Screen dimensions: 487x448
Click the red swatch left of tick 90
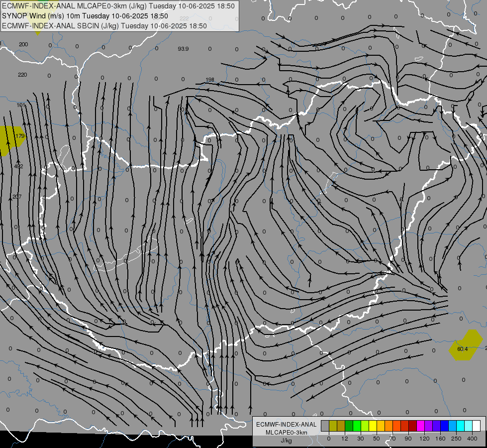(x=405, y=426)
